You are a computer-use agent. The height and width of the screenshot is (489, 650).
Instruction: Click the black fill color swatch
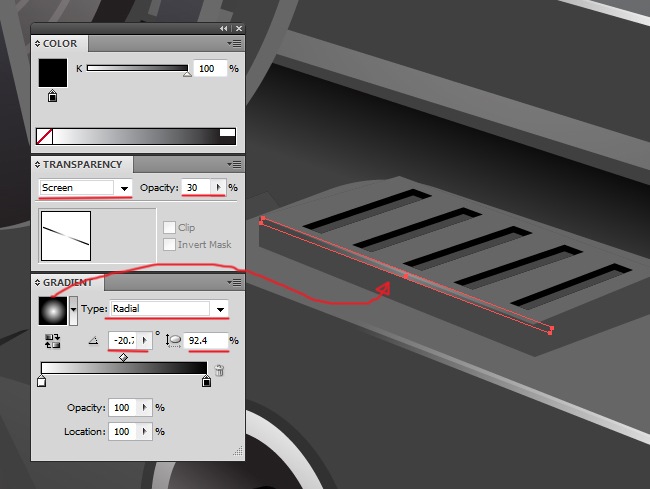53,73
